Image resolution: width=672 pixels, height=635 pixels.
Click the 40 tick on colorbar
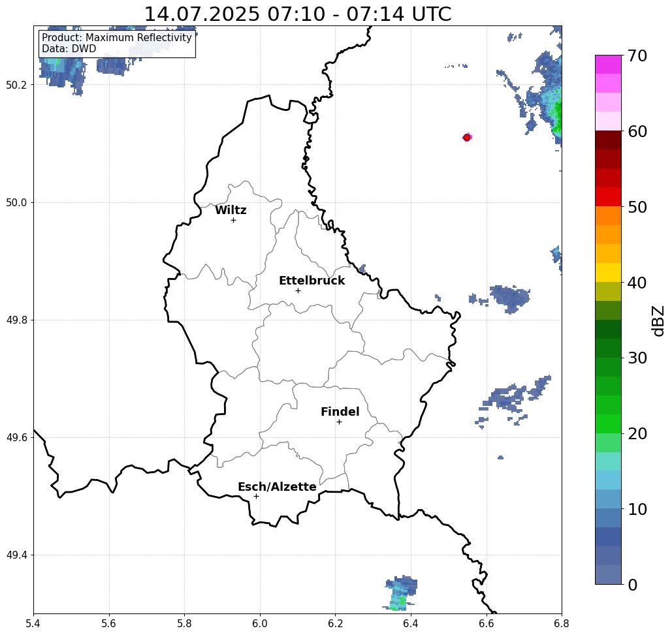[x=637, y=283]
